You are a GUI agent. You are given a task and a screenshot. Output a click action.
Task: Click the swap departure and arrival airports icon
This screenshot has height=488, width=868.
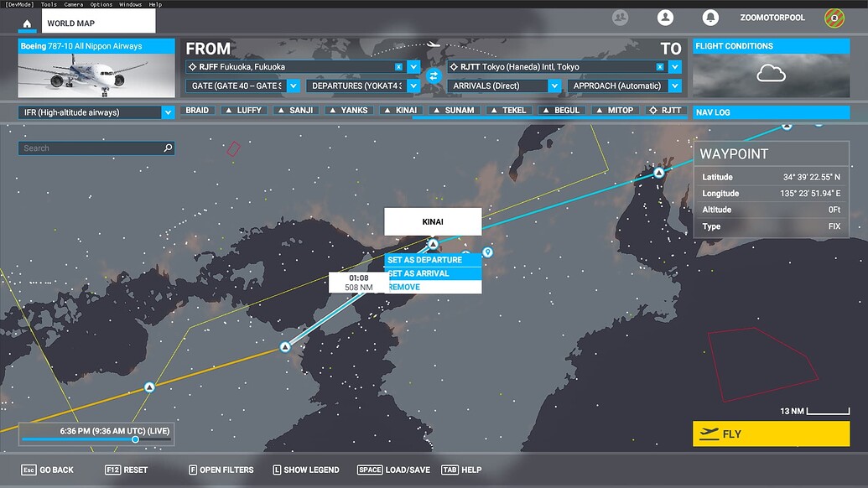(434, 75)
